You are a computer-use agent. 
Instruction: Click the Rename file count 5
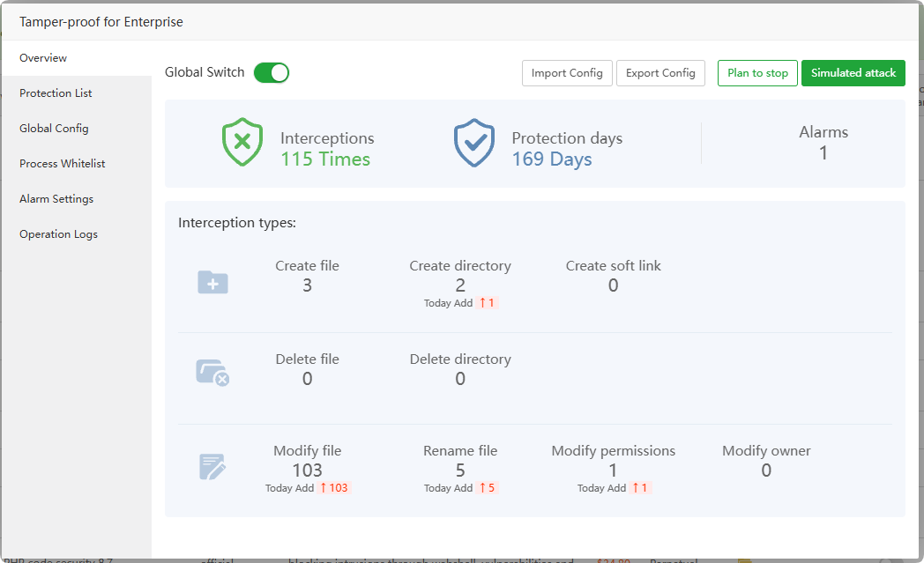tap(460, 470)
